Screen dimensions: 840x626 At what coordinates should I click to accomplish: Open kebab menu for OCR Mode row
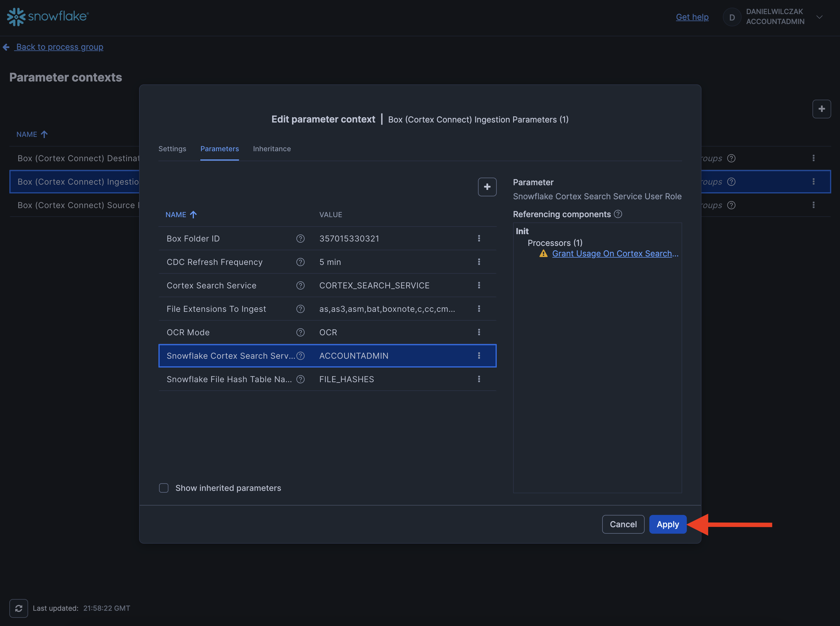(x=479, y=332)
